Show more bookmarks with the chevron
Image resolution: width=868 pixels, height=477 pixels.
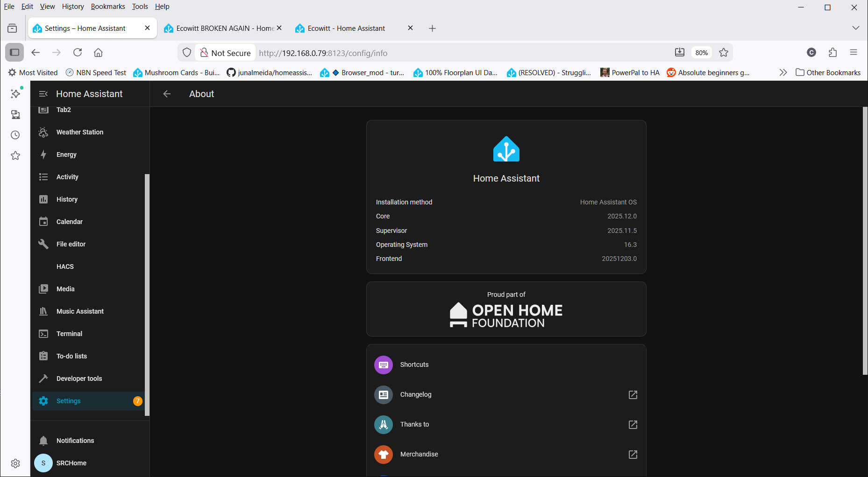(783, 72)
